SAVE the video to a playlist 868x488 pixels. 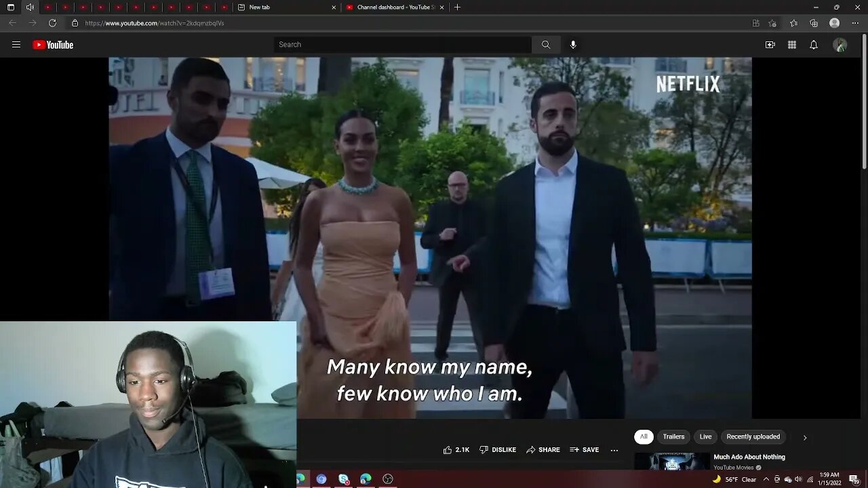click(585, 449)
